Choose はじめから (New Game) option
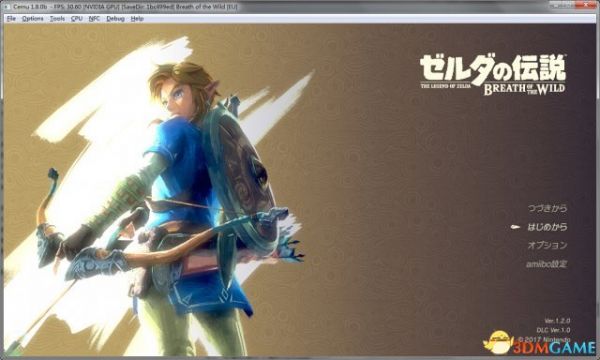This screenshot has width=600, height=360. pyautogui.click(x=547, y=227)
